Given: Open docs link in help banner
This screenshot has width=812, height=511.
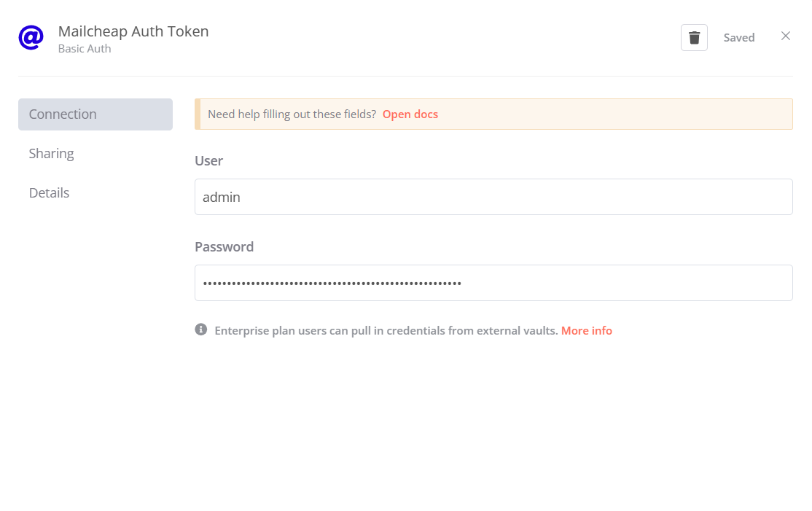Looking at the screenshot, I should pos(410,114).
